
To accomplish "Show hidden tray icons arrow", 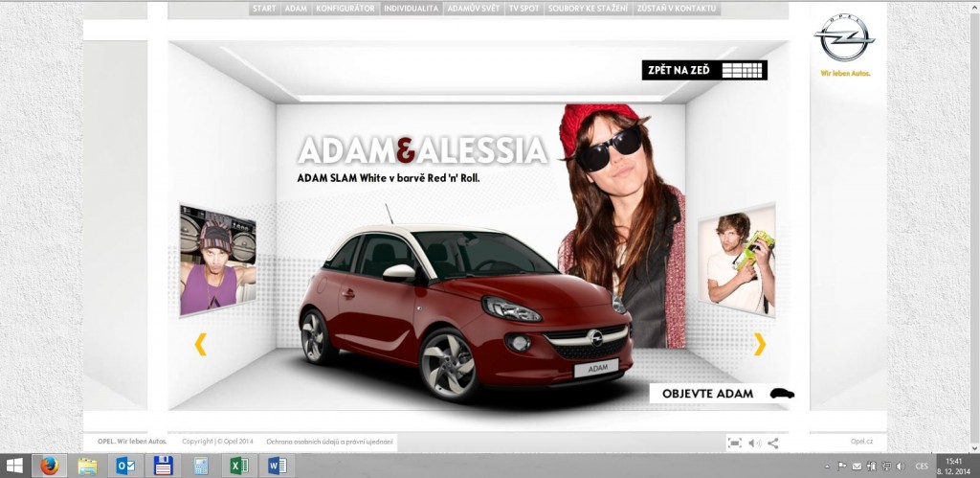I will pyautogui.click(x=828, y=467).
